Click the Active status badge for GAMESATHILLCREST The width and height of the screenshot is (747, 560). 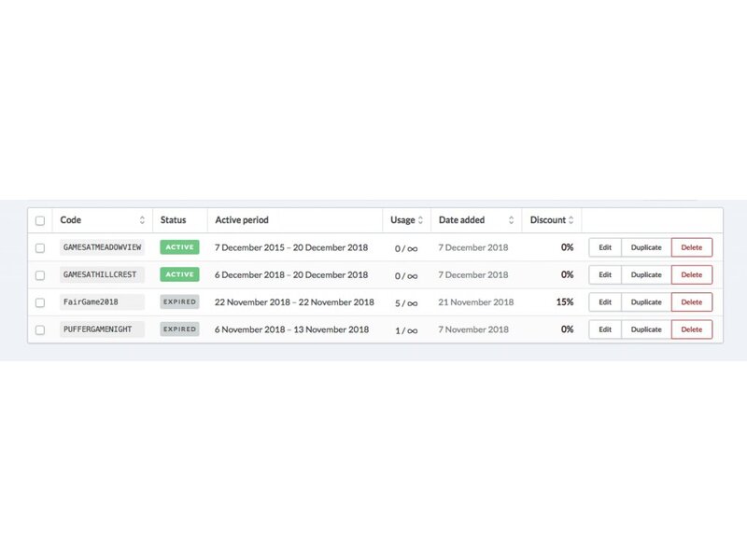tap(179, 274)
